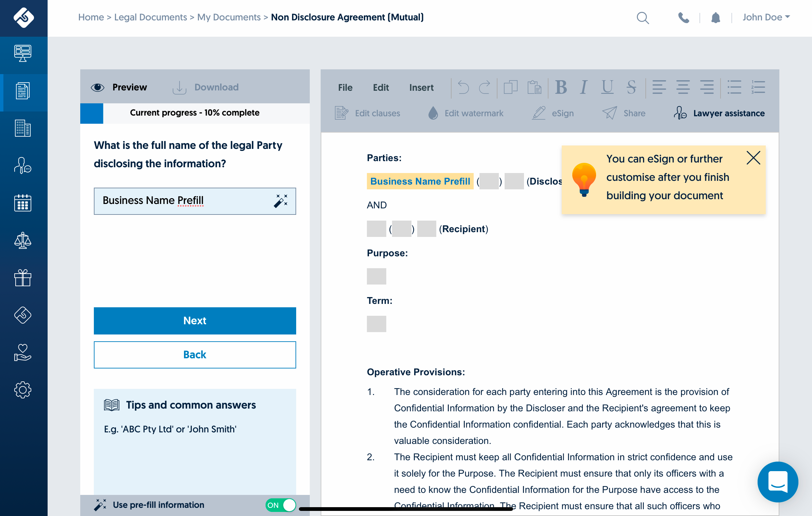Click the Term placeholder box in document
This screenshot has width=812, height=516.
pyautogui.click(x=376, y=324)
